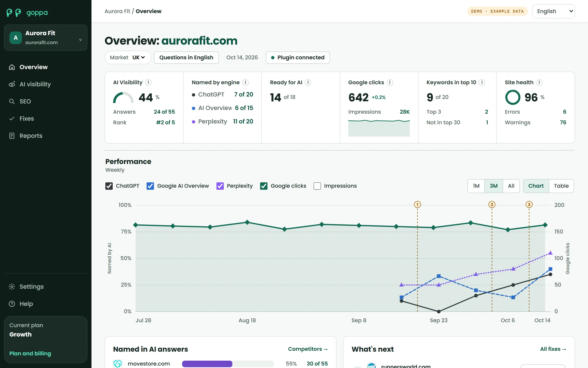Click the Site health ring indicator
Image resolution: width=588 pixels, height=368 pixels.
click(513, 97)
